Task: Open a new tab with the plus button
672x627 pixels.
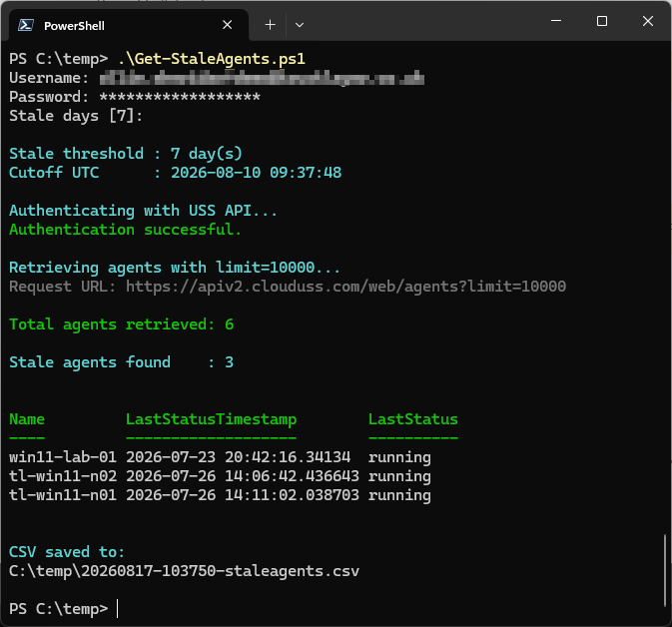Action: [270, 25]
